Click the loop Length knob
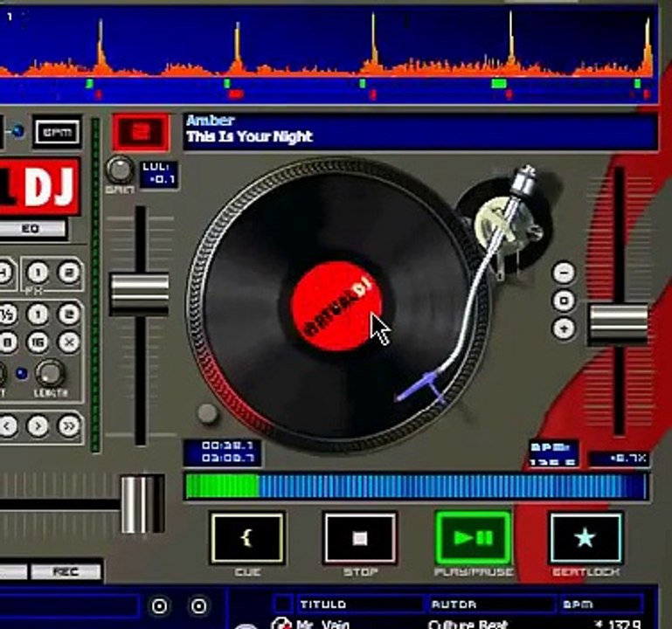Image resolution: width=672 pixels, height=629 pixels. click(x=50, y=373)
